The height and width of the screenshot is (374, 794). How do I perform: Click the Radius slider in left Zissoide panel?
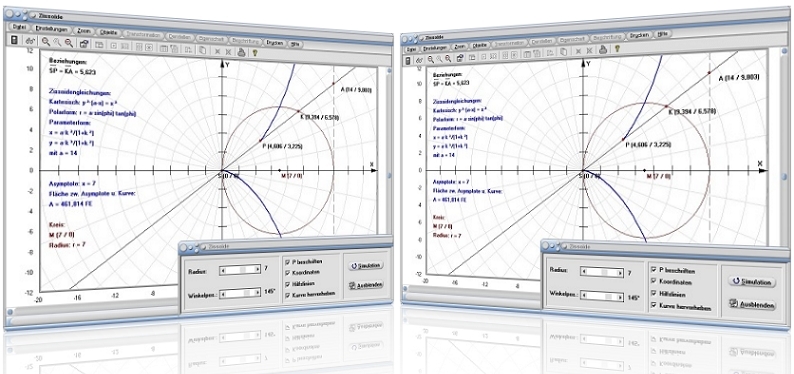tap(240, 270)
